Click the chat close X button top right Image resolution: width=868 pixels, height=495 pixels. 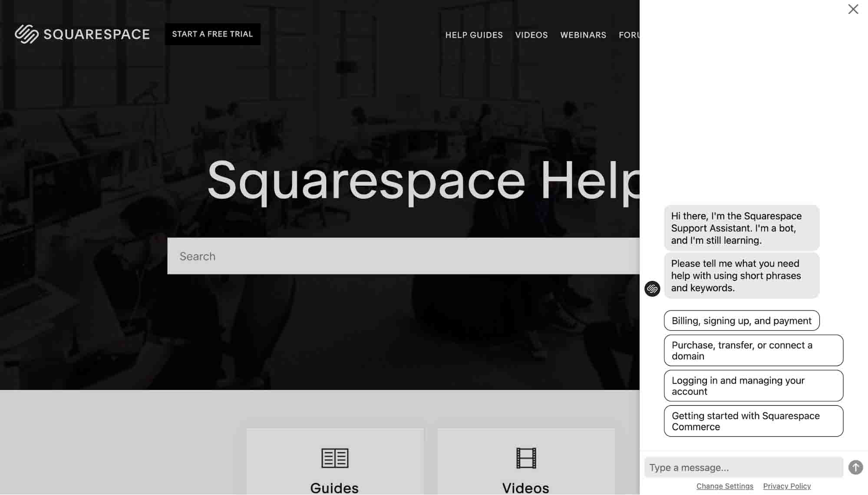click(853, 9)
